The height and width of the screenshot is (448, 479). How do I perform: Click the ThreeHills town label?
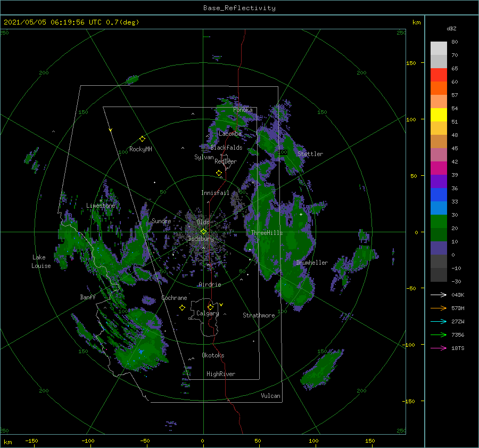click(x=267, y=233)
